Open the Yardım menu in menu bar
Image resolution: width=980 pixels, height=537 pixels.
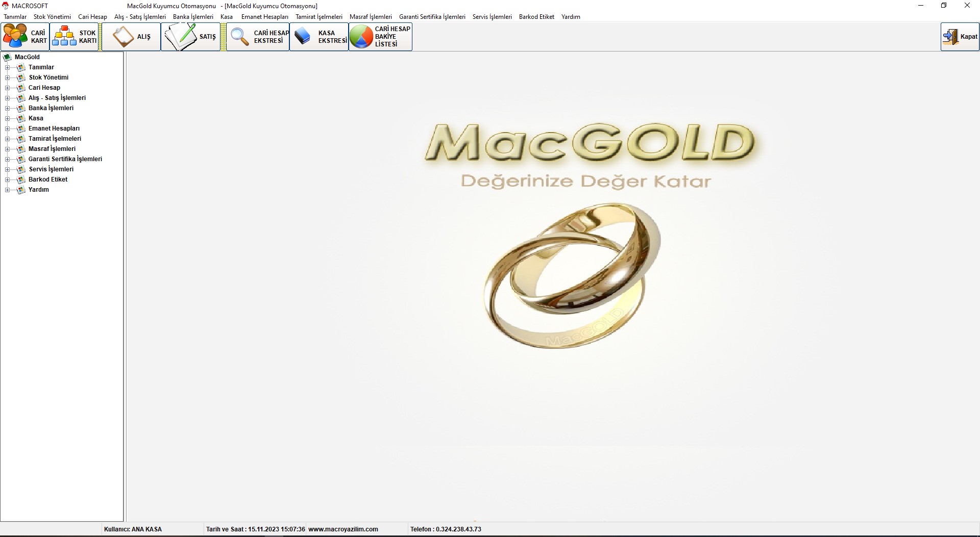[570, 17]
